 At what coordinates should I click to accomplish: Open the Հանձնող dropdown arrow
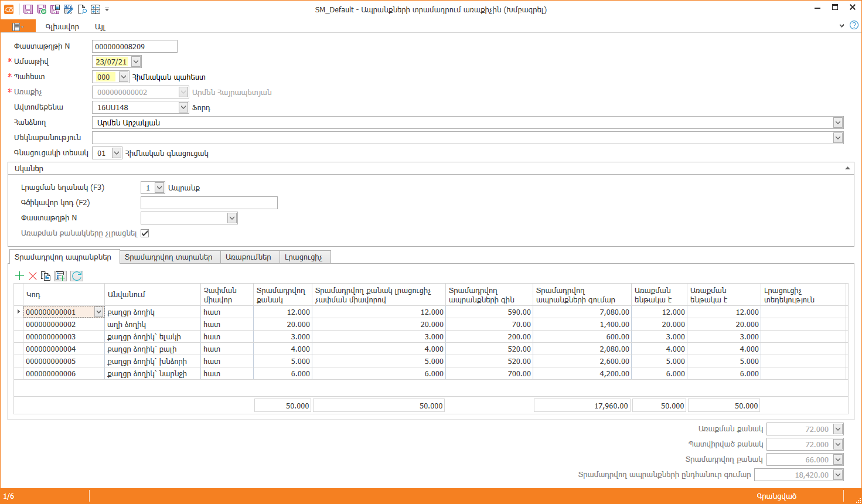pyautogui.click(x=838, y=122)
